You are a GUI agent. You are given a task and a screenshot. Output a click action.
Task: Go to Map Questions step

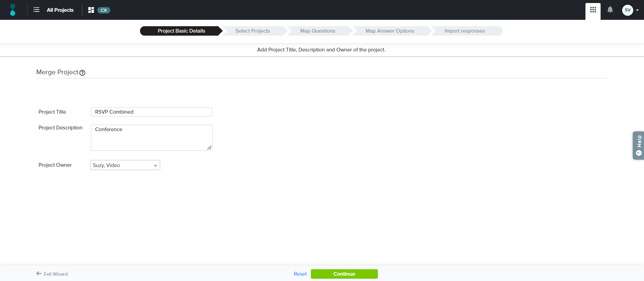(x=318, y=31)
